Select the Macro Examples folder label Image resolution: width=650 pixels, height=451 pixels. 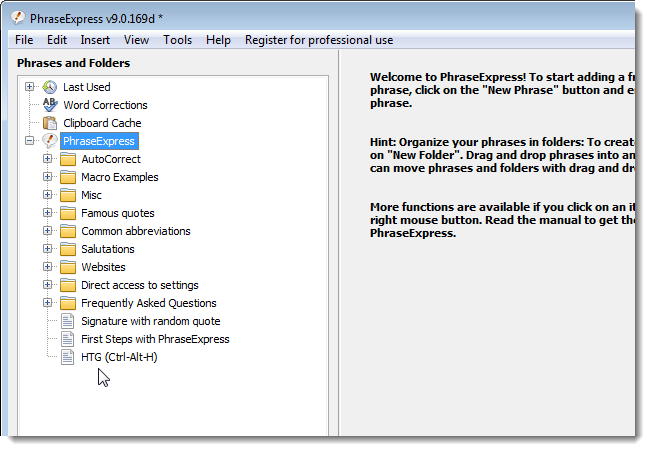pos(120,177)
